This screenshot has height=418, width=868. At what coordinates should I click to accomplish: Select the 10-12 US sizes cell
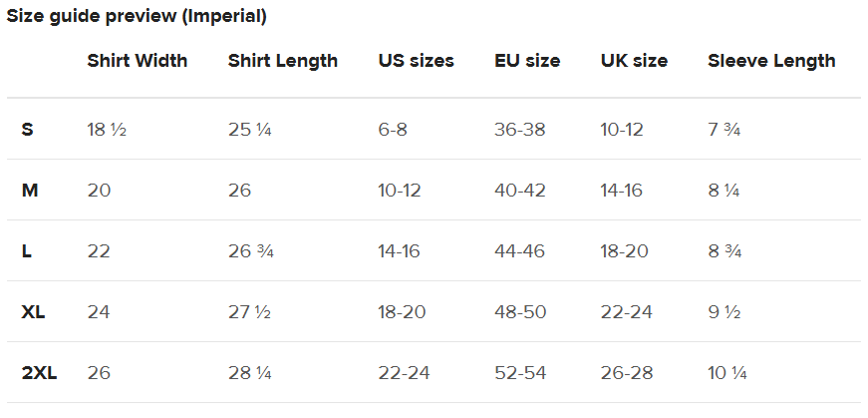tap(400, 191)
